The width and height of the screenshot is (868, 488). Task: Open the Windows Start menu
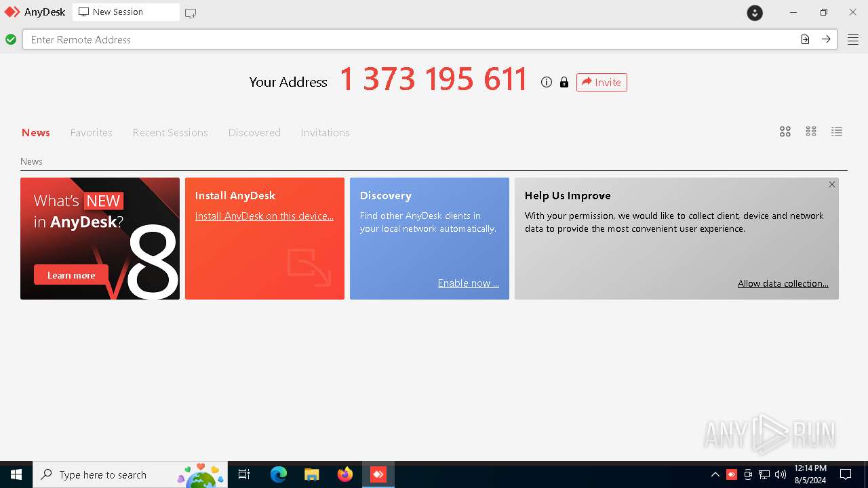pyautogui.click(x=16, y=474)
